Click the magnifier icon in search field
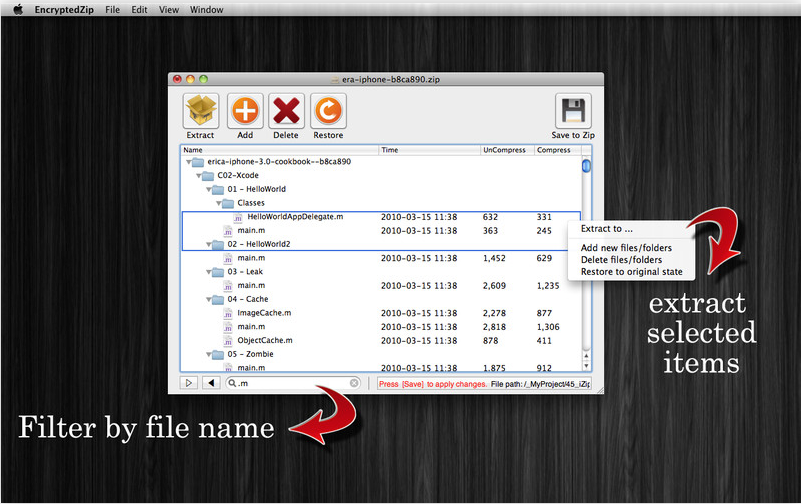801x504 pixels. pyautogui.click(x=232, y=382)
